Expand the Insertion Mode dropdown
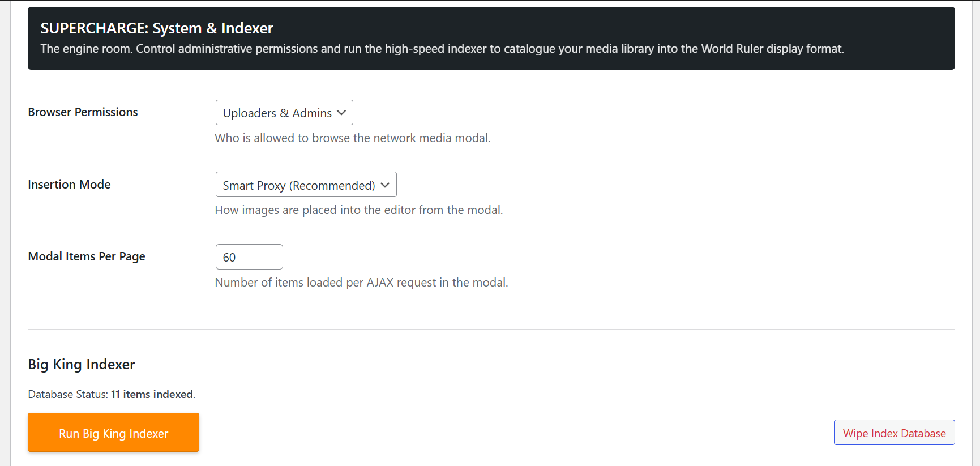The image size is (980, 466). (306, 185)
